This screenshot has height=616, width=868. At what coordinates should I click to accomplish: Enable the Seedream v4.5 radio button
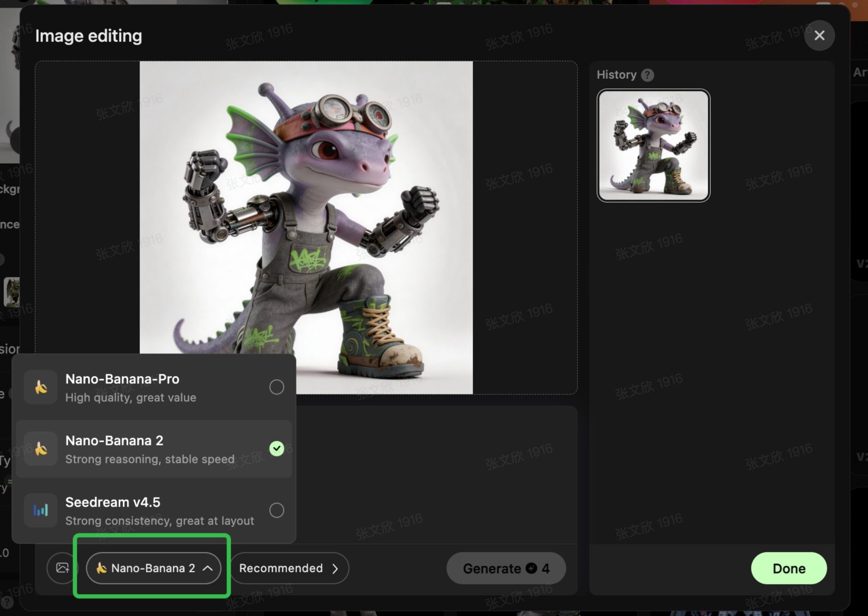click(x=276, y=510)
